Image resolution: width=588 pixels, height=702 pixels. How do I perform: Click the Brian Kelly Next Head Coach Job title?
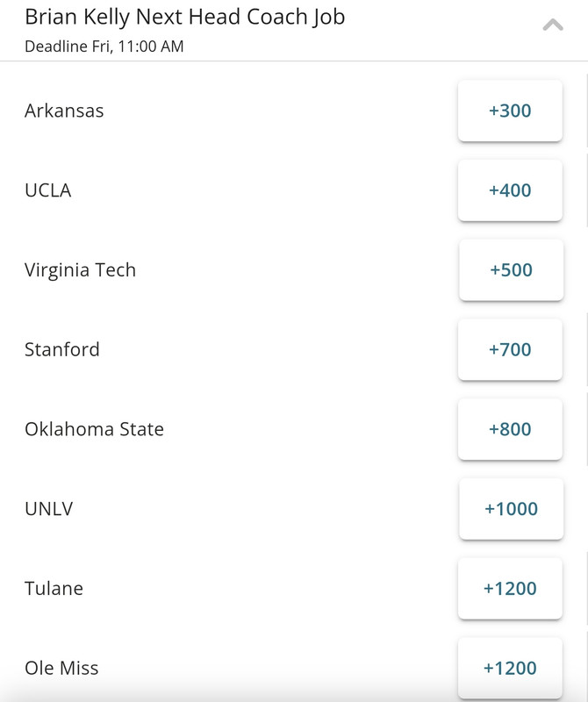(x=184, y=17)
